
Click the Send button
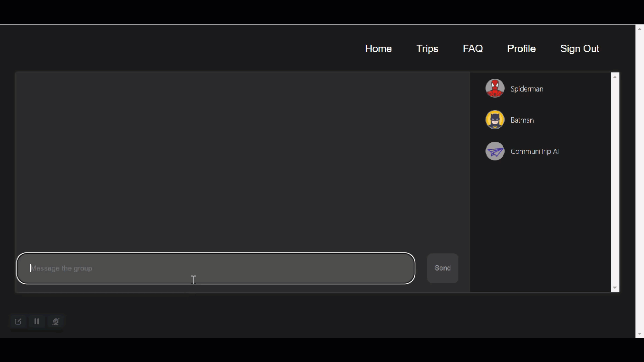443,268
